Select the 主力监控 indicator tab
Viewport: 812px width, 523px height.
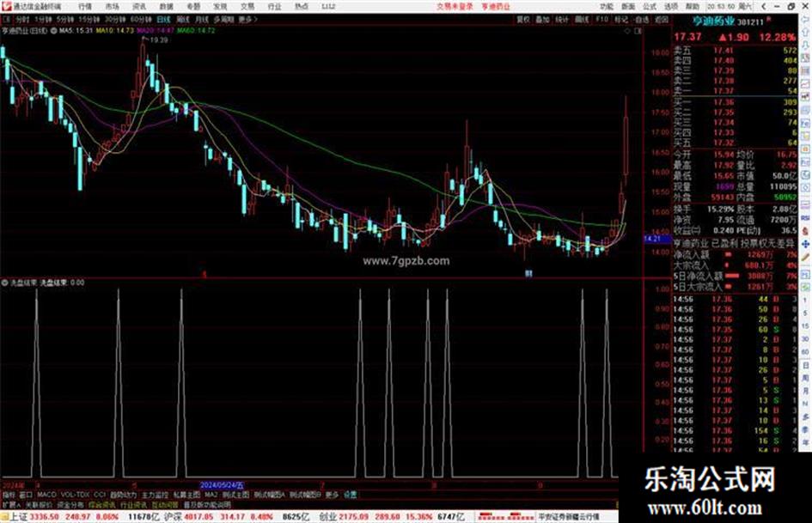point(155,495)
